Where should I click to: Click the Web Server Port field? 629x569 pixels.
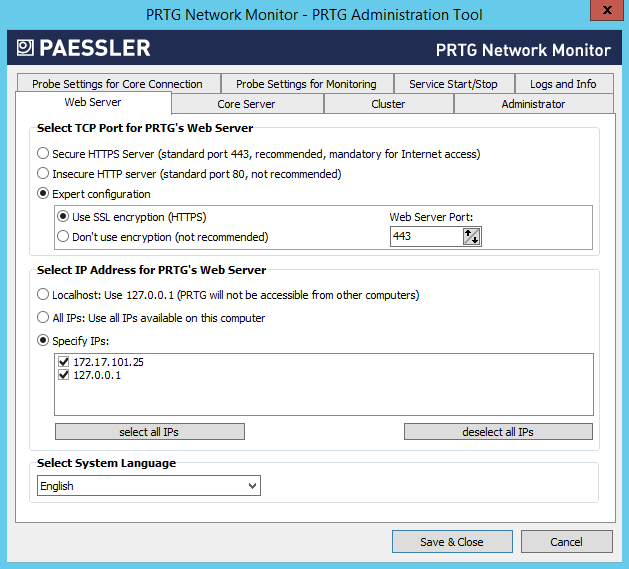pos(425,237)
